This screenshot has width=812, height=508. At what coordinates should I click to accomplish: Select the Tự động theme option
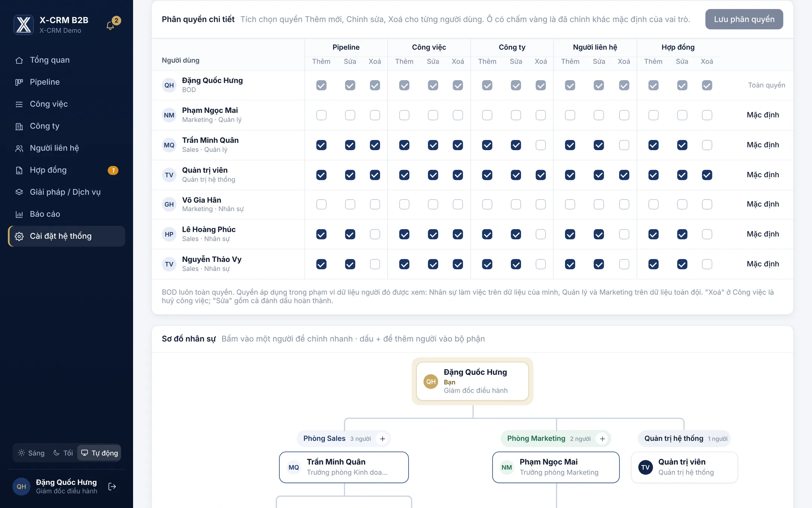pos(100,453)
